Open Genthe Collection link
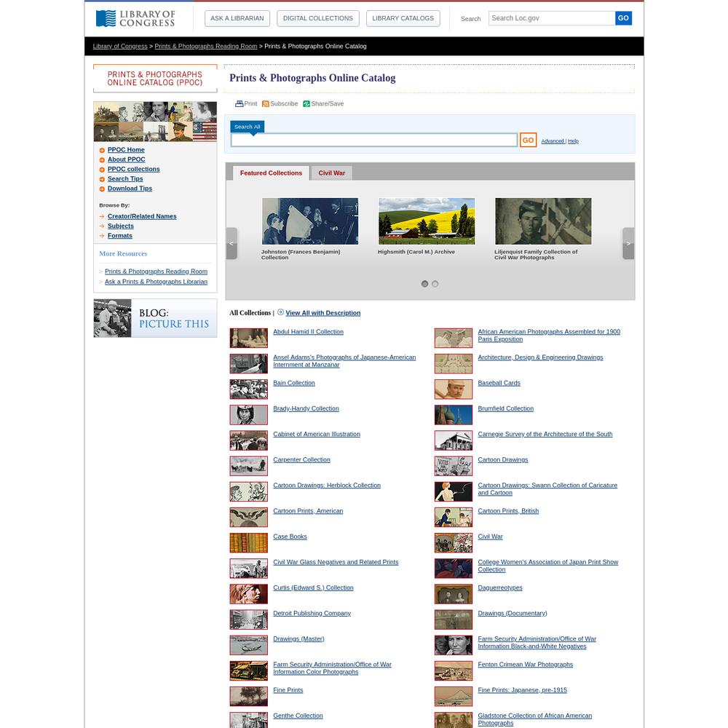 (x=298, y=716)
